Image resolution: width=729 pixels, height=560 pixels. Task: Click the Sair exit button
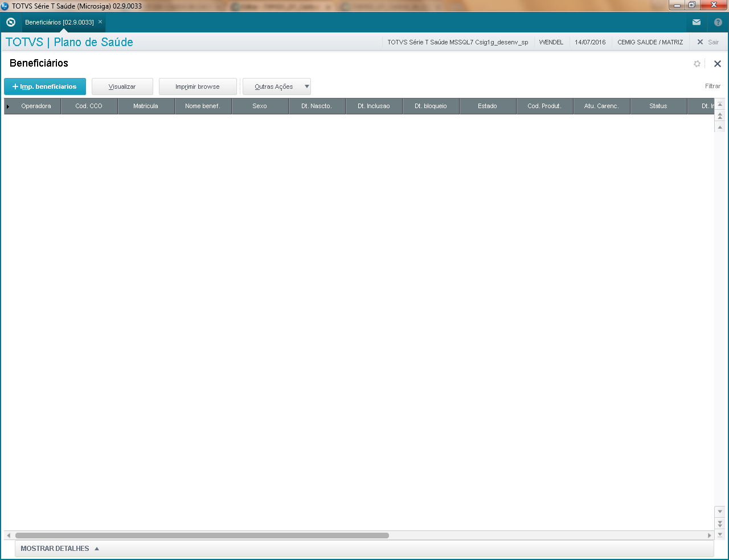(708, 42)
